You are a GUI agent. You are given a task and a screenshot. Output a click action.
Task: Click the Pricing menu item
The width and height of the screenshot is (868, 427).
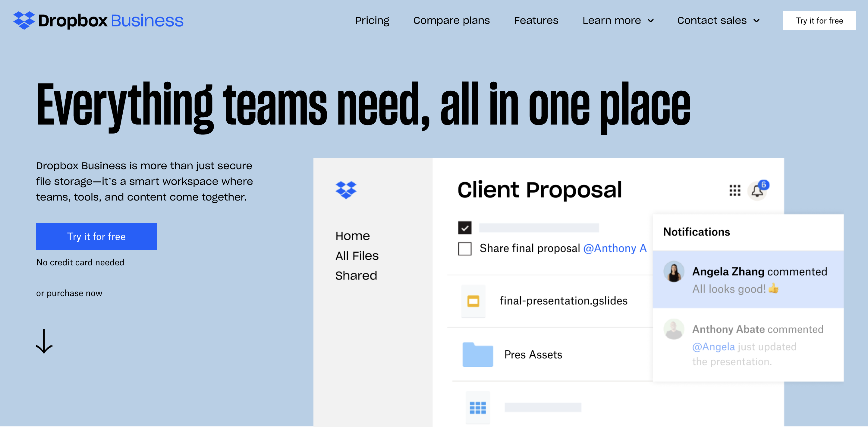372,21
